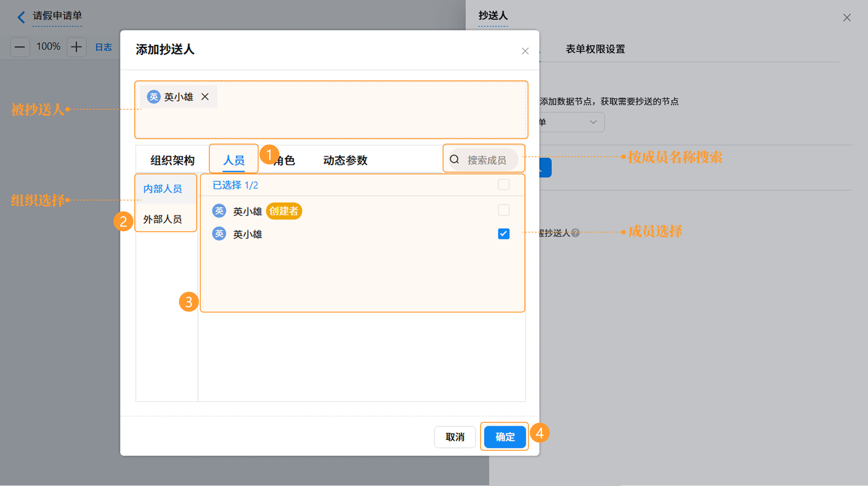Untick the checked 英小雄 member checkbox
Screen dimensions: 868x486
coord(504,234)
